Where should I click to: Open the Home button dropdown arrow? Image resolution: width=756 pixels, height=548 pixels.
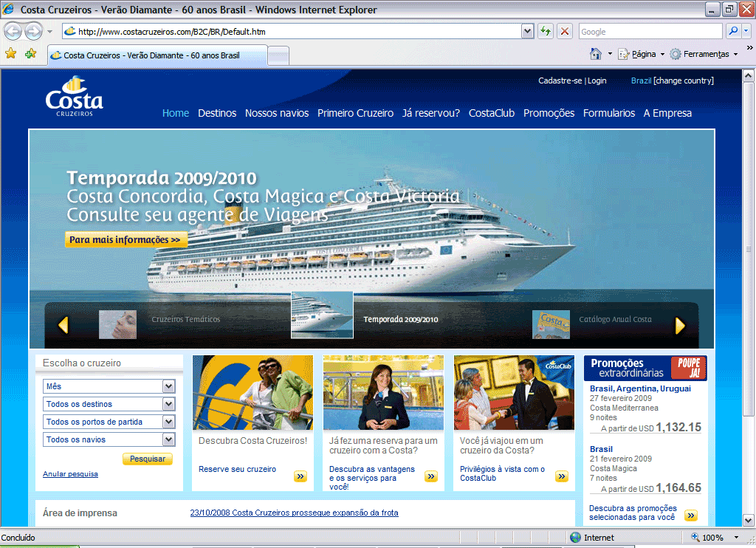point(610,54)
